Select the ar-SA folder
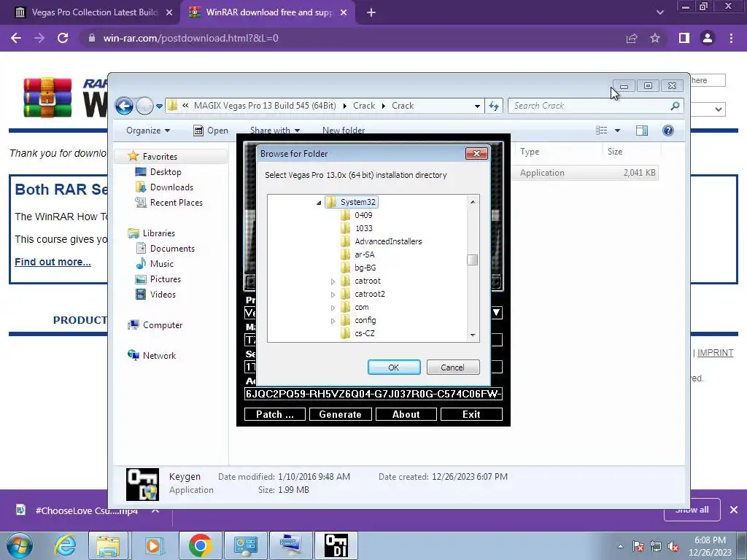 [x=365, y=254]
